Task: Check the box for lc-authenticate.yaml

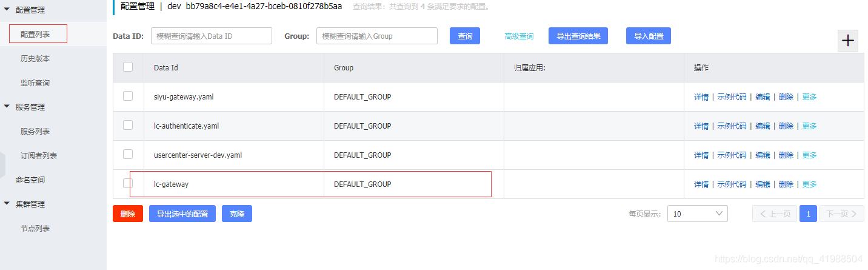Action: pos(128,125)
